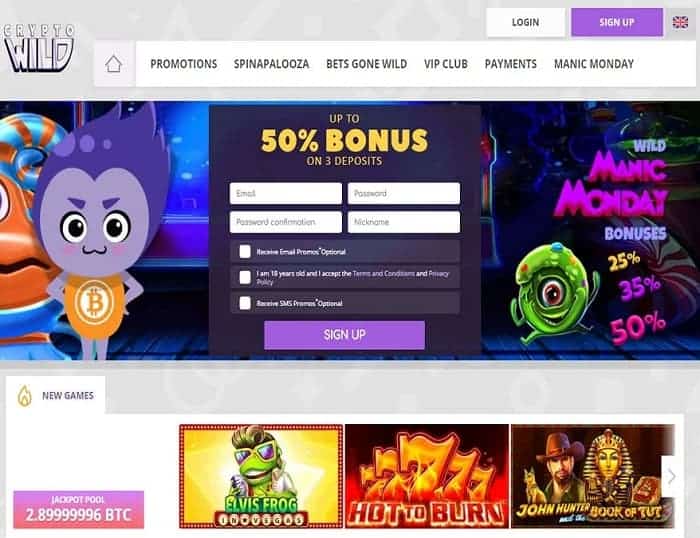
Task: Enable the Receive SMS Promos checkbox
Action: coord(245,303)
